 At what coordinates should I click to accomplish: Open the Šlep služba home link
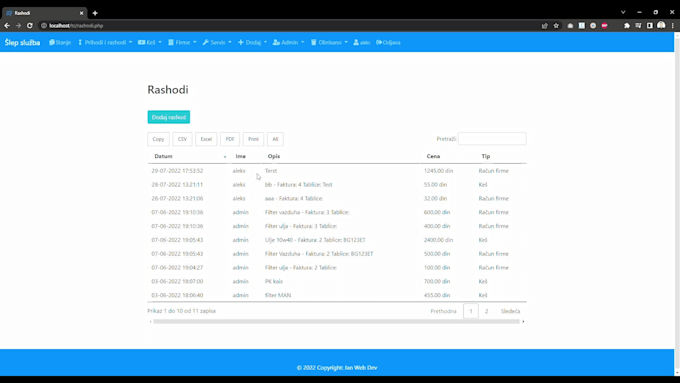click(22, 43)
